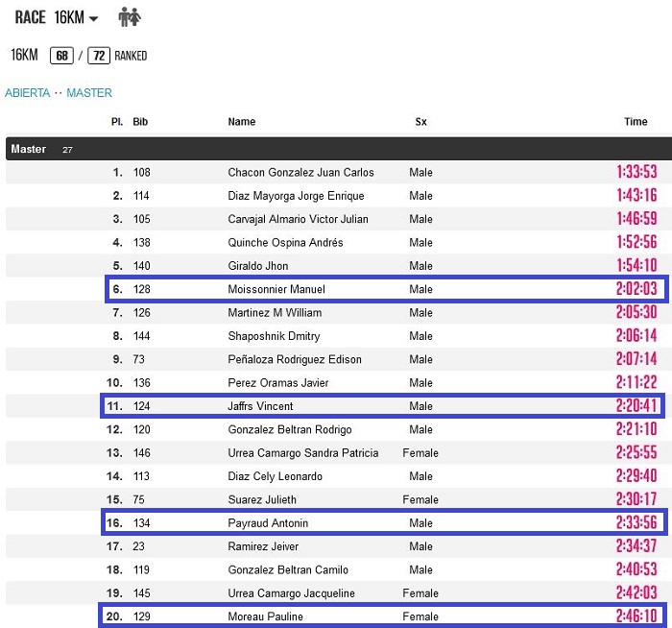The width and height of the screenshot is (672, 628).
Task: Click the male/female gender filter icon
Action: 130,17
